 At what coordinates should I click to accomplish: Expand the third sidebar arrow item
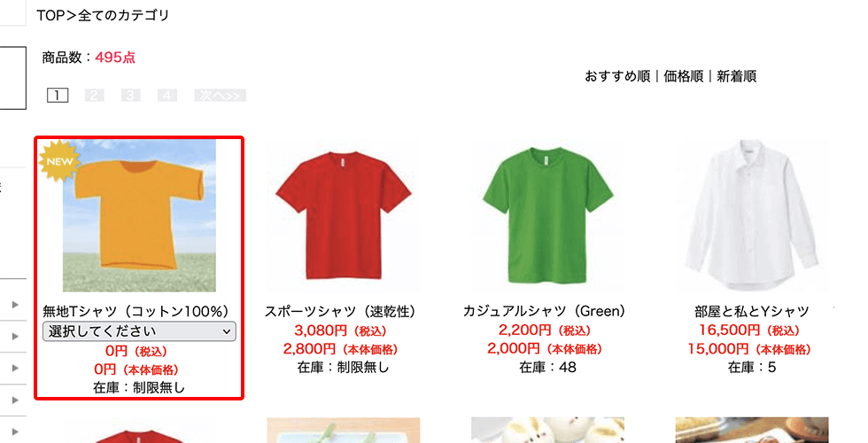[16, 368]
